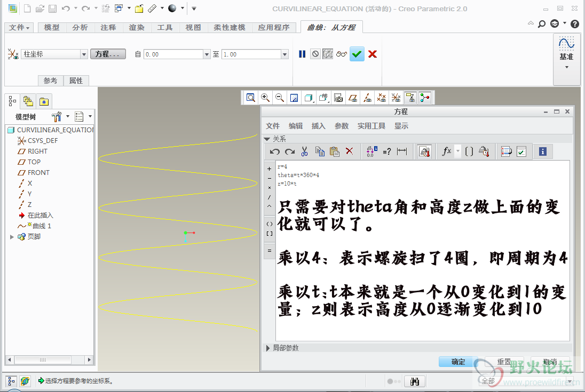Expand the 页脚 footer node in model tree

[12, 237]
